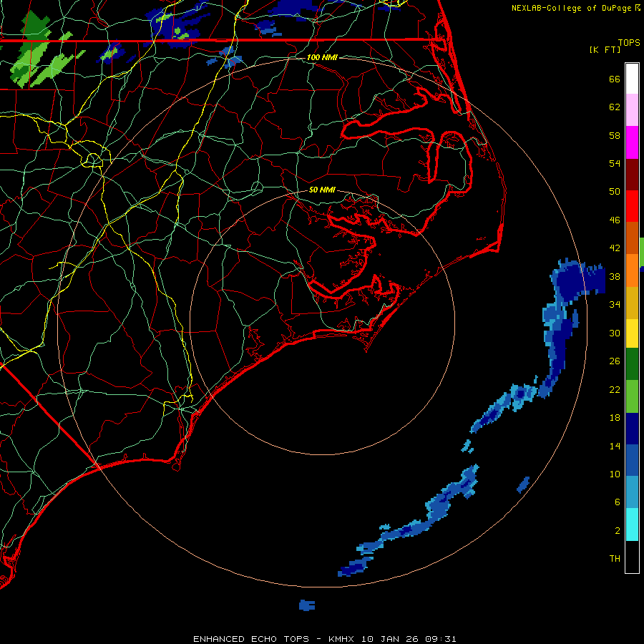644x644 pixels.
Task: Click the 10 legend value
Action: [615, 474]
